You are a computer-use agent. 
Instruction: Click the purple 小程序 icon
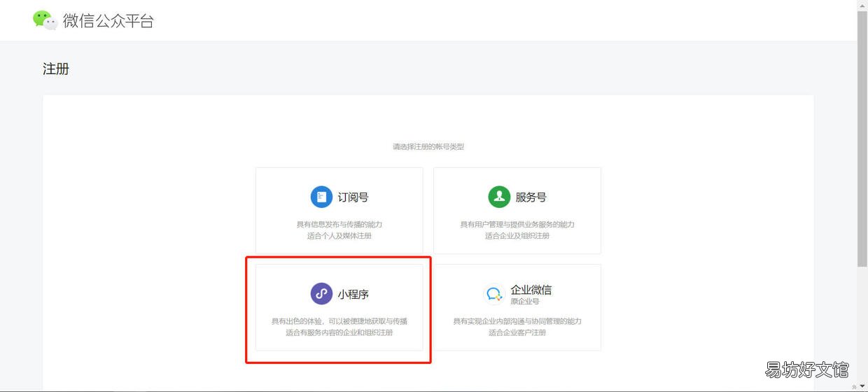tap(321, 294)
